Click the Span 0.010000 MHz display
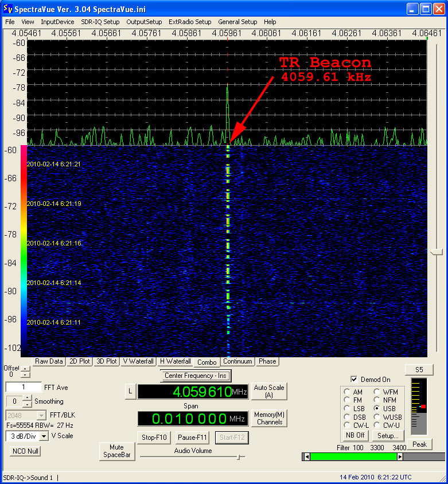Image resolution: width=448 pixels, height=484 pixels. click(193, 419)
